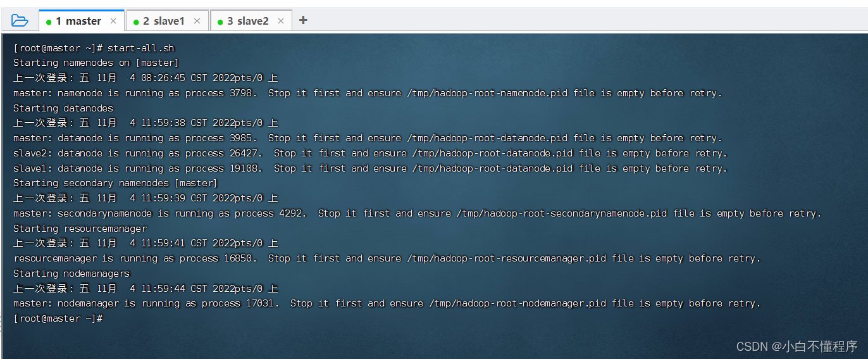The image size is (868, 359).
Task: Click the 'secondarynamenode is running as process 4292' line
Action: [x=418, y=213]
